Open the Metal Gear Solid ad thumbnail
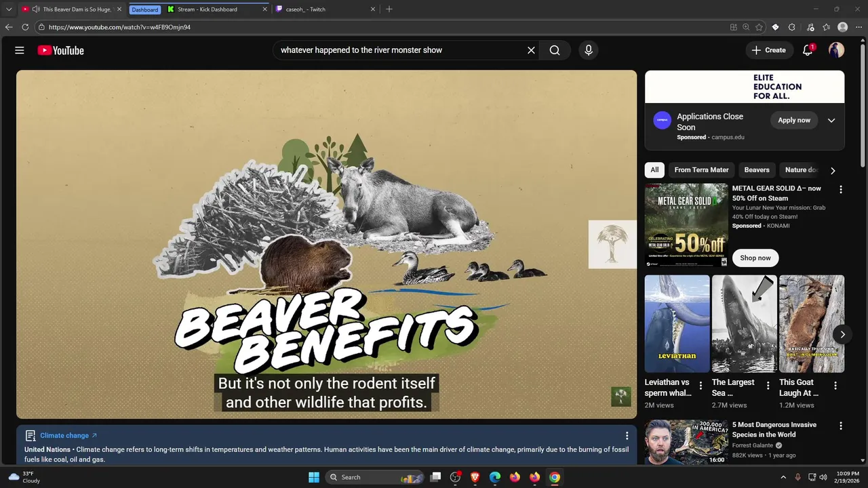The width and height of the screenshot is (868, 488). tap(686, 226)
